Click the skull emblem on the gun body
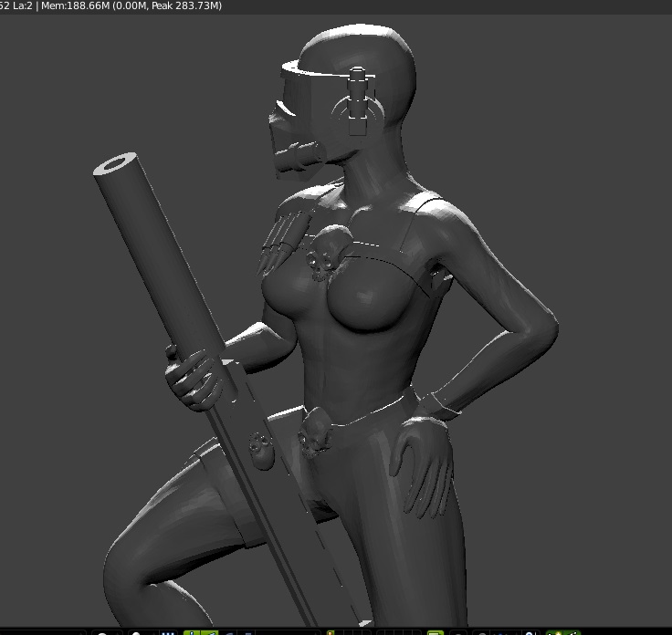 tap(261, 450)
